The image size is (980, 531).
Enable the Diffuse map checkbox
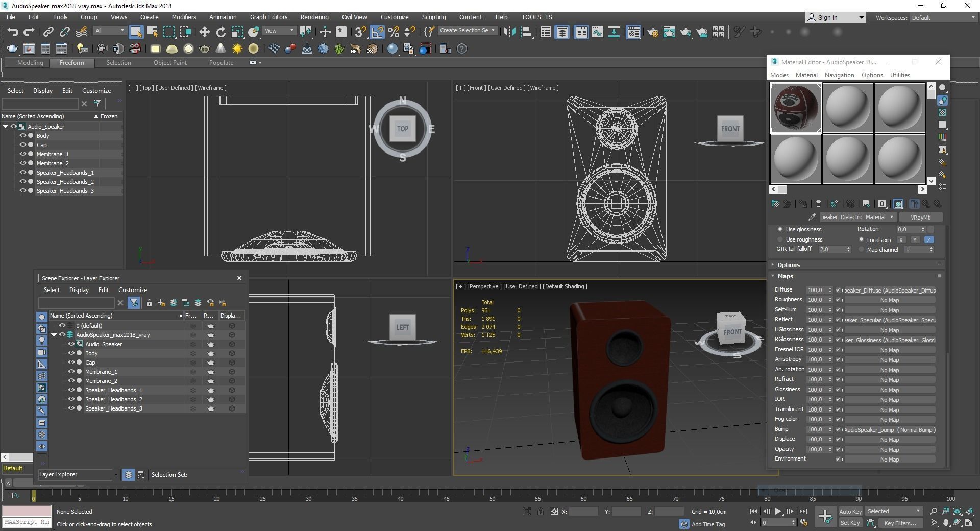(x=838, y=289)
